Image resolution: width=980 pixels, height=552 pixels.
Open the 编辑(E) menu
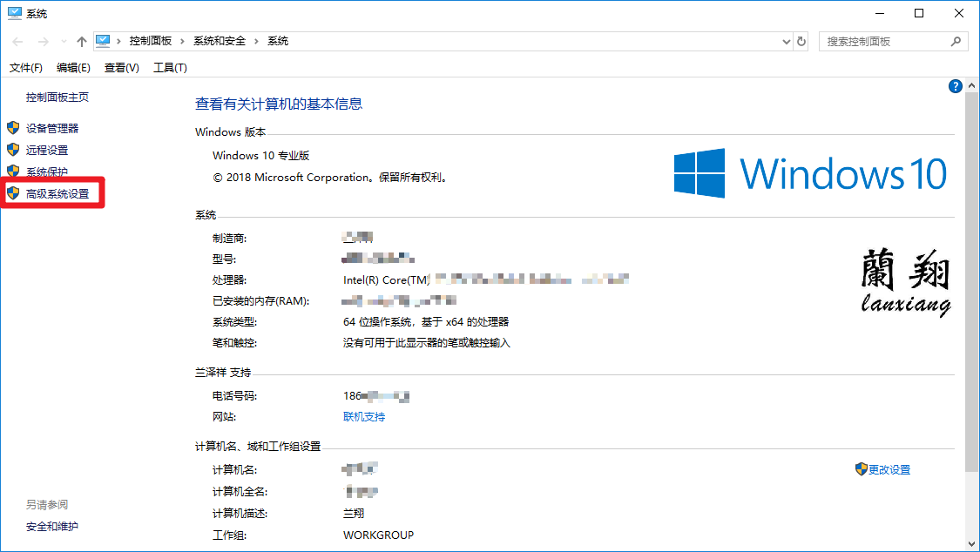point(73,67)
